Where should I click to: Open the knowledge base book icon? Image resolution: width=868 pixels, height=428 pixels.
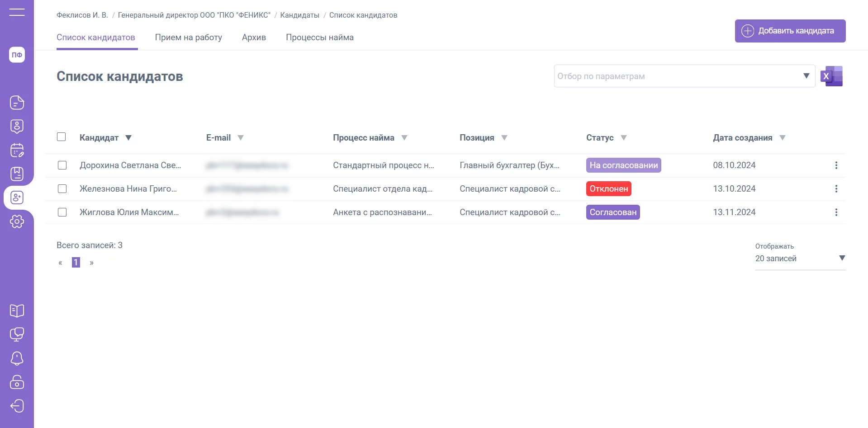(x=17, y=311)
